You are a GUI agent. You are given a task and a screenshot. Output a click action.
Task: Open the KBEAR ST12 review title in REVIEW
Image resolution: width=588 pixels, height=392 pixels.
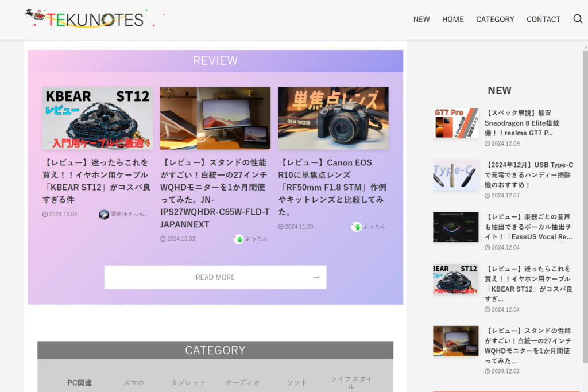click(x=96, y=181)
